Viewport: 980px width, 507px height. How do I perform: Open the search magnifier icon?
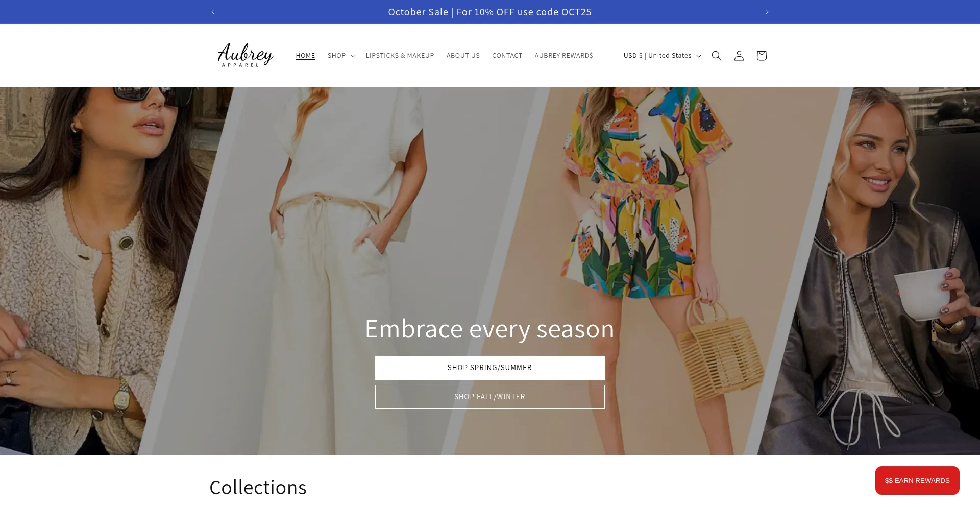(x=716, y=56)
